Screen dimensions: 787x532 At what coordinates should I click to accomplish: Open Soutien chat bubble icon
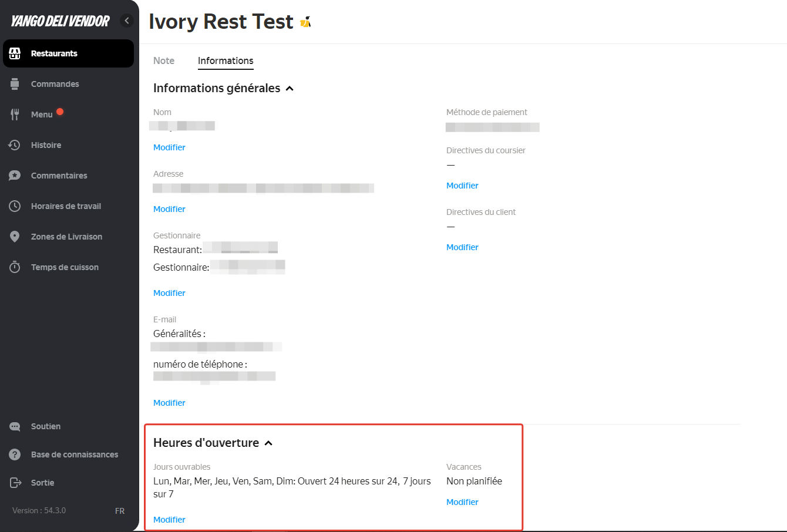coord(15,426)
